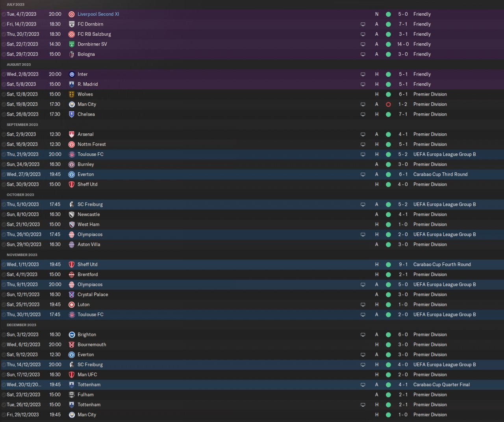Click the Liverpool Second XI club badge
The width and height of the screenshot is (504, 422).
pyautogui.click(x=72, y=14)
